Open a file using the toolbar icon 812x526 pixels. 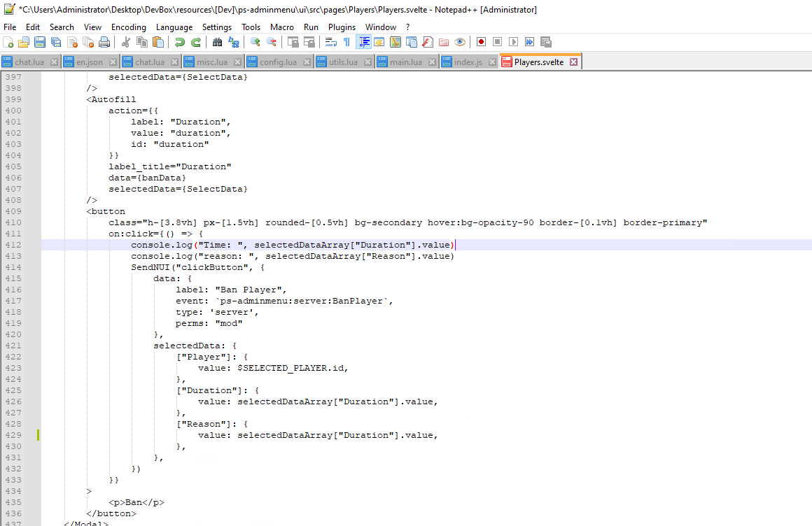click(23, 42)
